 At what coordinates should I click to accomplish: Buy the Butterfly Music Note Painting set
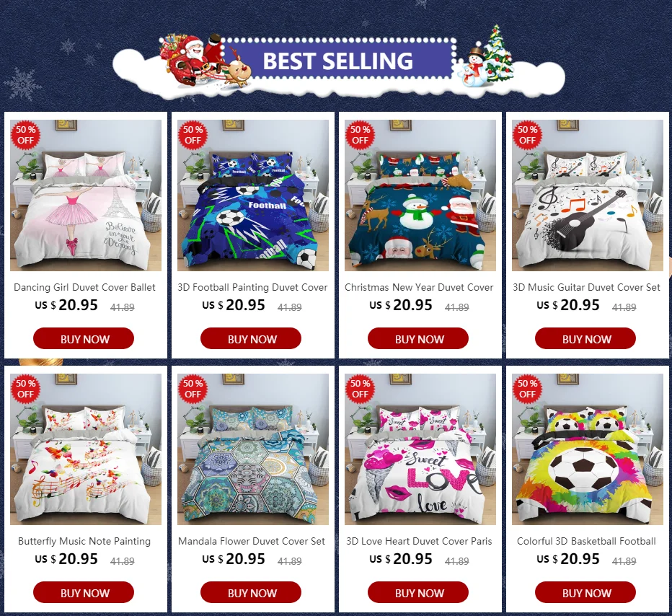[84, 592]
